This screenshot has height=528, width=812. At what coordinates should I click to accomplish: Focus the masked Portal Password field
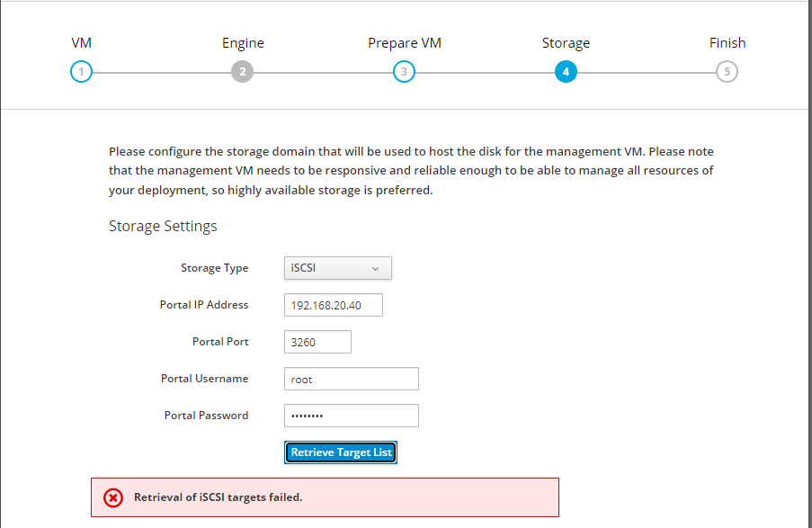coord(351,416)
